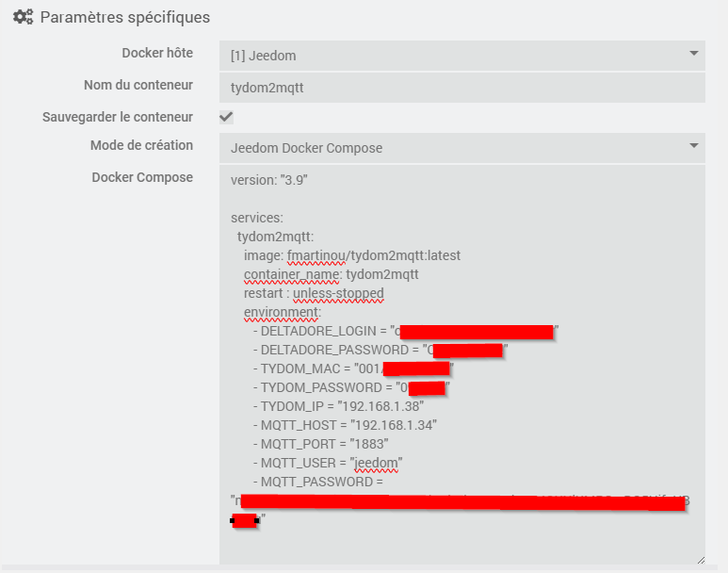Toggle the Sauvegarder le conteneur checkbox
Viewport: 728px width, 573px height.
(x=226, y=117)
